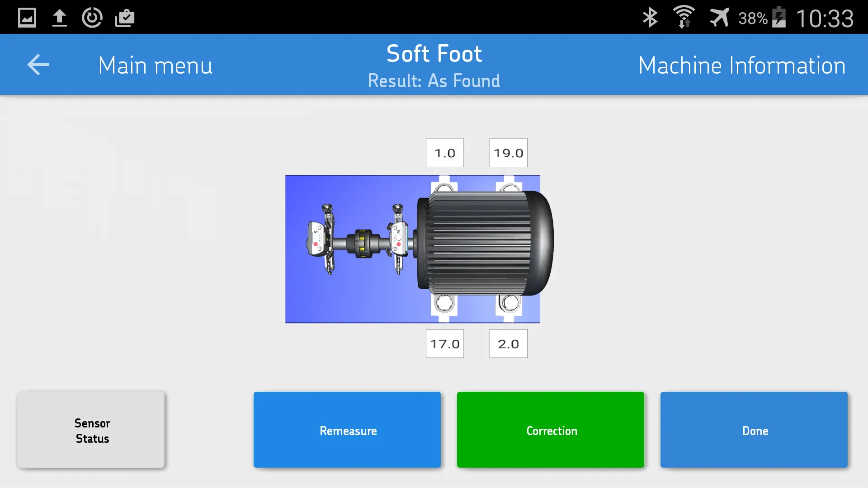Click the airplane mode icon
868x488 pixels.
718,17
